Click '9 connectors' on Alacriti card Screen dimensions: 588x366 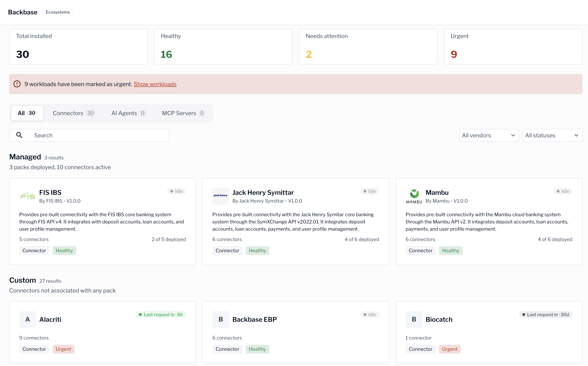[34, 338]
